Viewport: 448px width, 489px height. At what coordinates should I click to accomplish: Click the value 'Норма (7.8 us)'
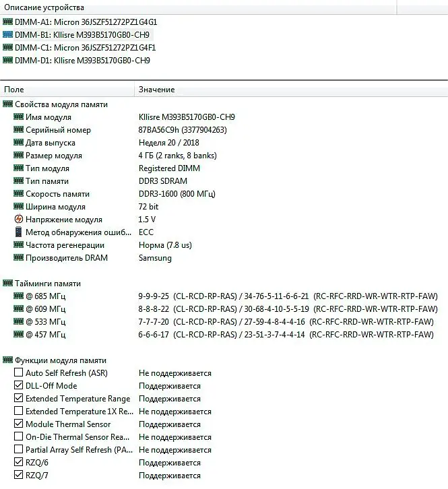pyautogui.click(x=165, y=244)
